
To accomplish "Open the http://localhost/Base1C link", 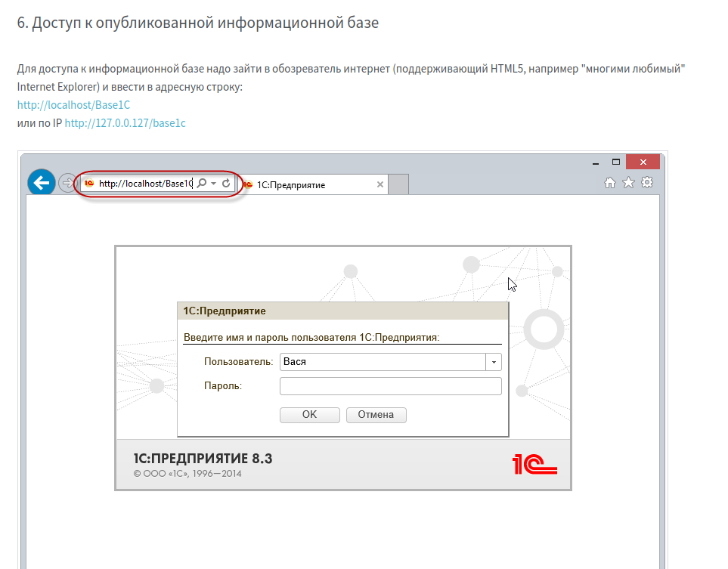I will click(73, 105).
